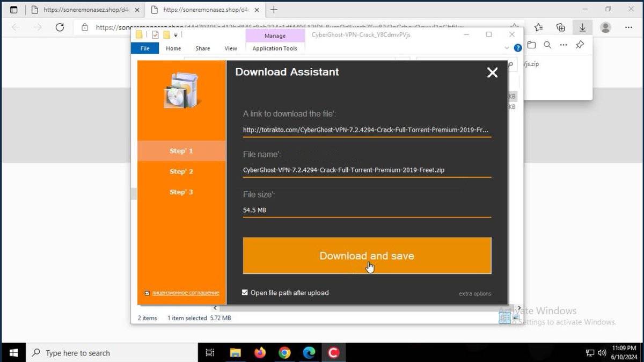
Task: Switch to the first soneremonasez.shop tab
Action: tap(85, 10)
